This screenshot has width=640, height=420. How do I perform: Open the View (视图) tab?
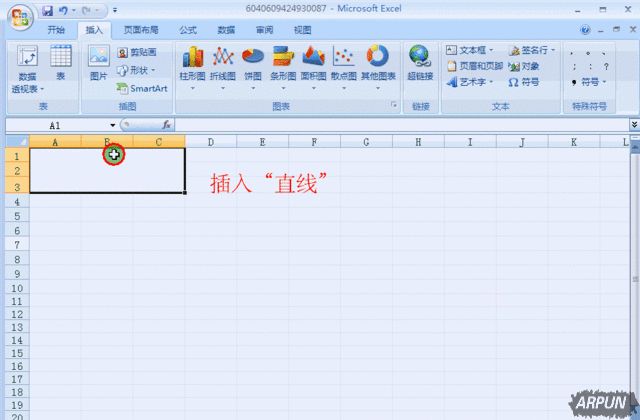point(302,30)
